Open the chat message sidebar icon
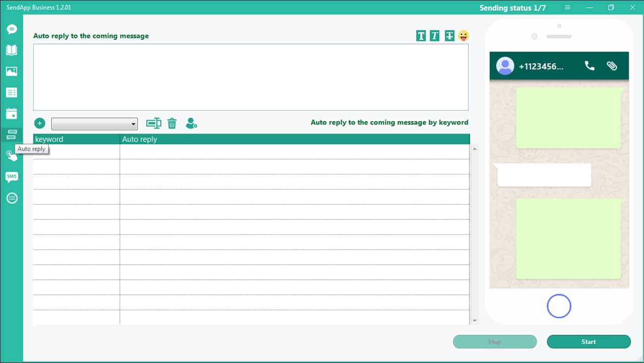 [12, 29]
